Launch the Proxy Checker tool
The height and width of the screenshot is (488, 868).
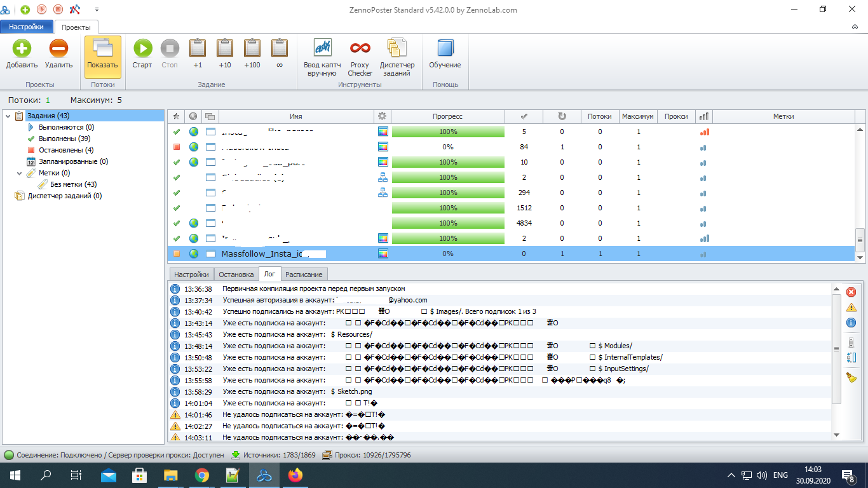click(x=360, y=57)
